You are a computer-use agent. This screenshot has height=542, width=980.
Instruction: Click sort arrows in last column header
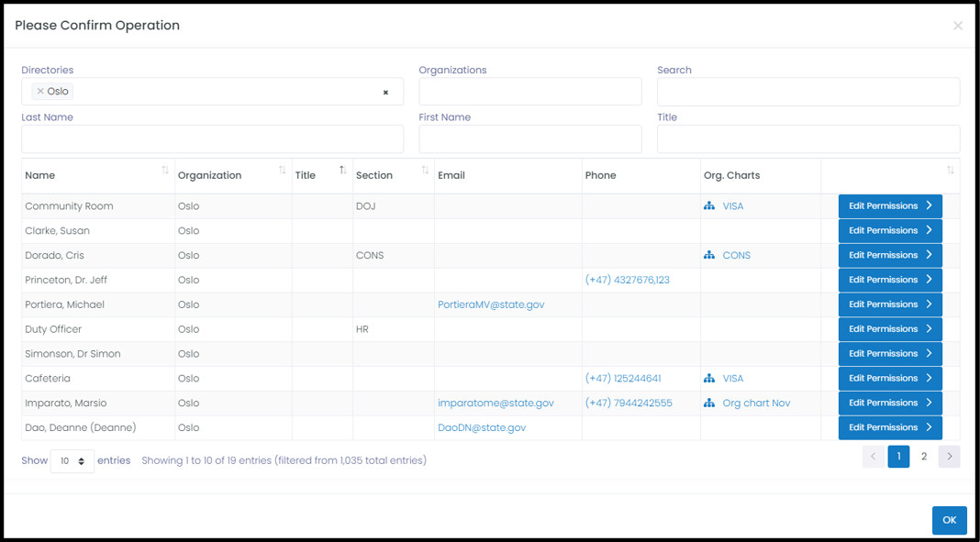pyautogui.click(x=951, y=170)
